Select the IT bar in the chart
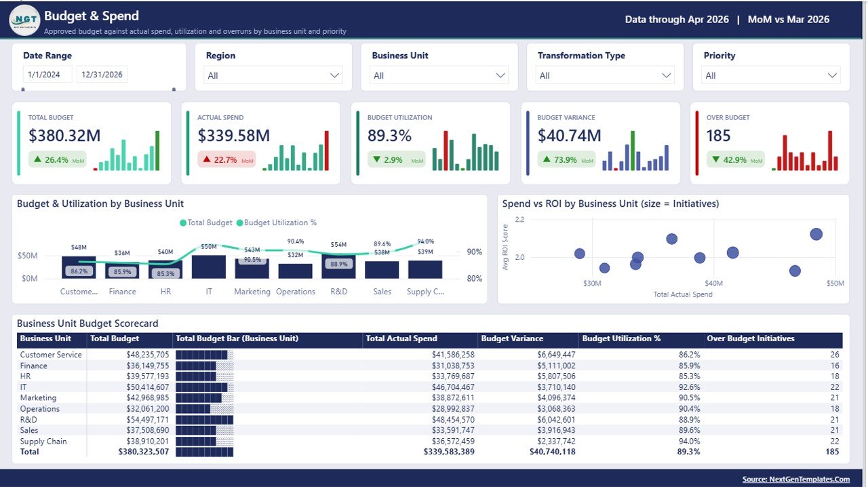This screenshot has width=868, height=487. 209,267
